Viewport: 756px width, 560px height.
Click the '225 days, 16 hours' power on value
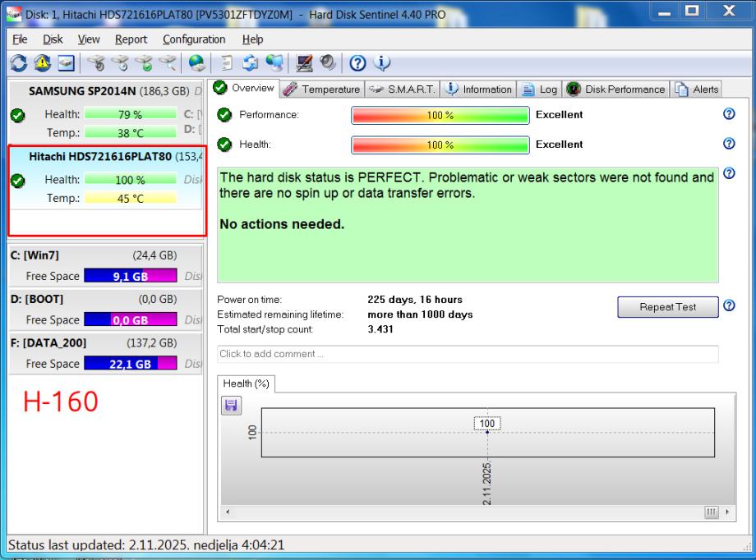click(x=415, y=299)
